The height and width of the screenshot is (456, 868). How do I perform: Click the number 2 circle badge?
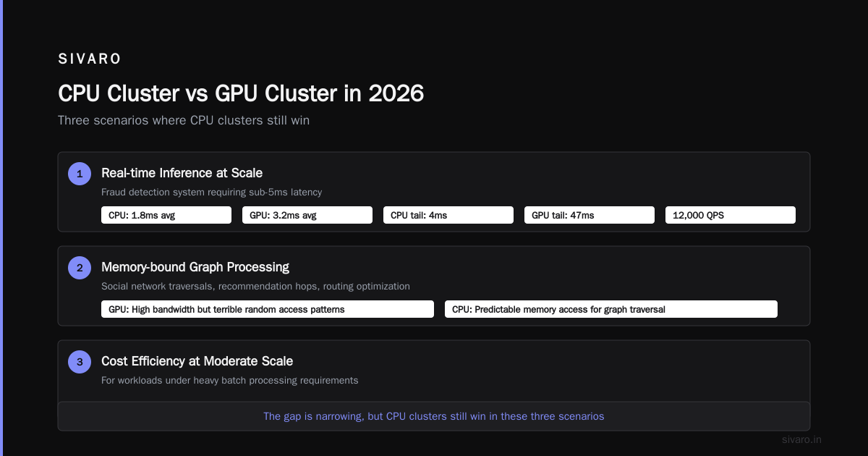(80, 268)
